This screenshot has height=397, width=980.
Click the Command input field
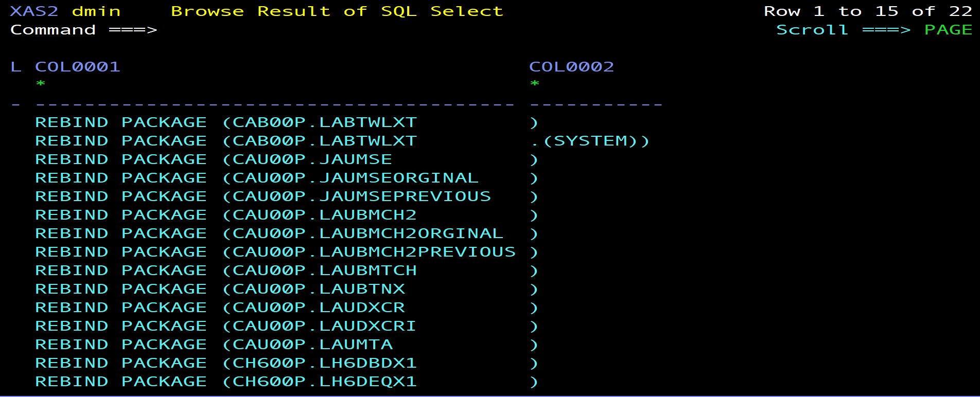[360, 30]
